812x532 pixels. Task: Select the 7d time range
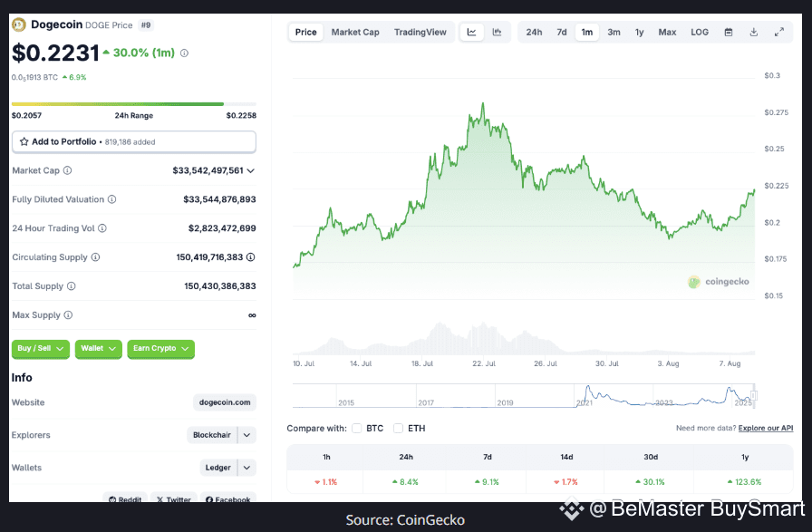tap(562, 32)
